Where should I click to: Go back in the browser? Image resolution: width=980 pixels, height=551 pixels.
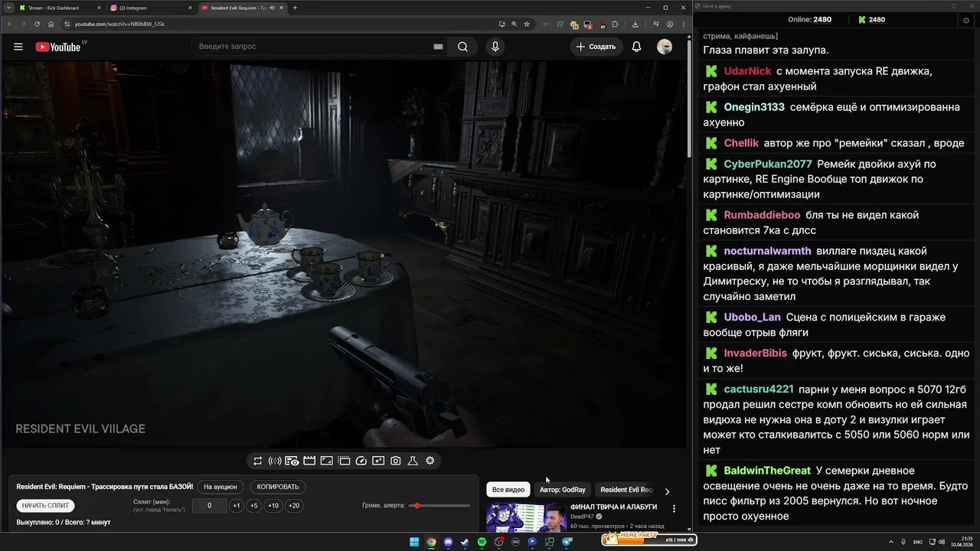(8, 24)
